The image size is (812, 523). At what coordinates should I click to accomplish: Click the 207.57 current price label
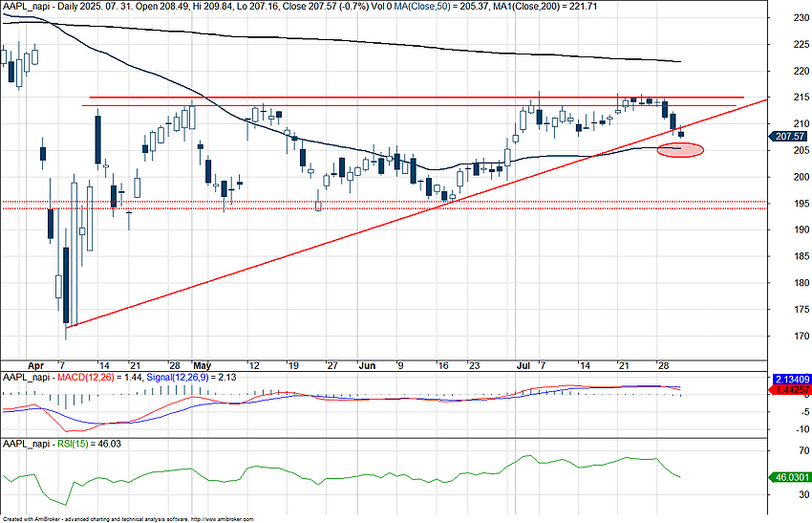[x=791, y=137]
